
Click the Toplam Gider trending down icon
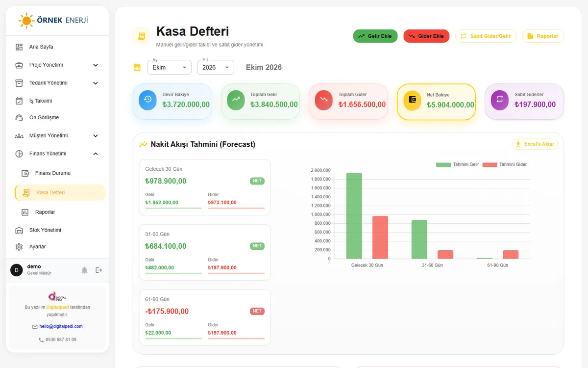323,100
